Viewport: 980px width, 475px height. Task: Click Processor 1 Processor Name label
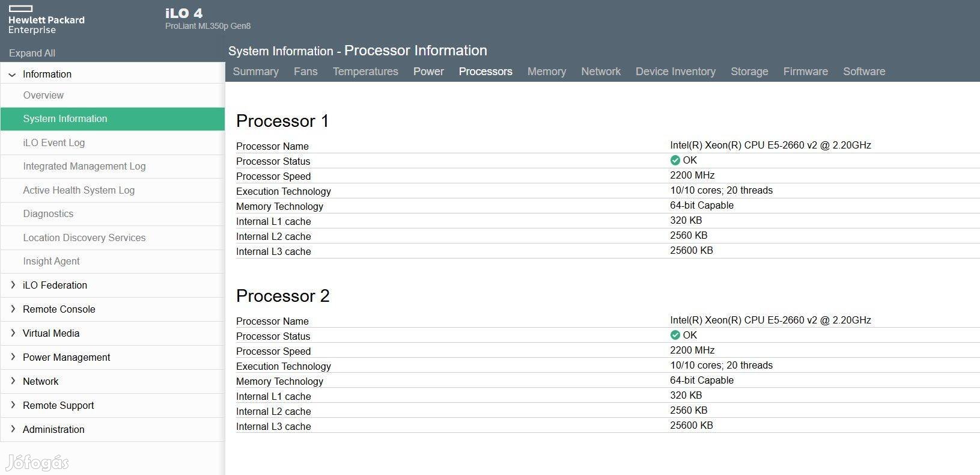(x=272, y=146)
